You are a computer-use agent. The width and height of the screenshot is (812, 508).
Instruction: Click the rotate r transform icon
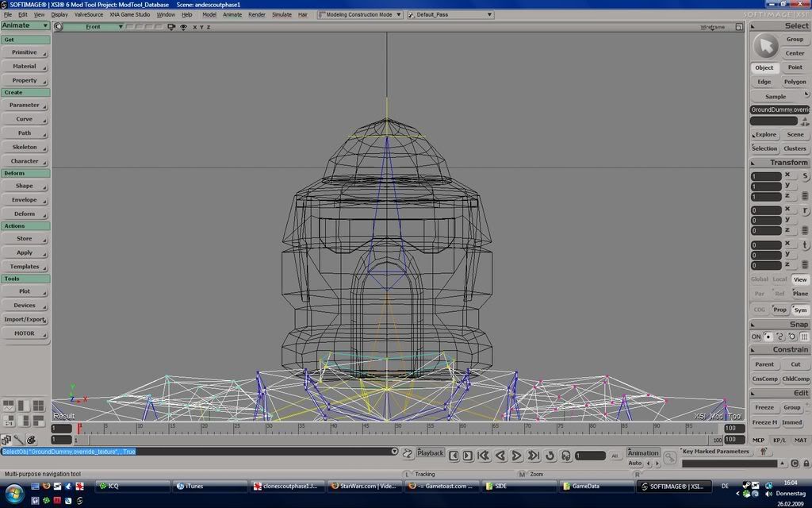[x=805, y=210]
